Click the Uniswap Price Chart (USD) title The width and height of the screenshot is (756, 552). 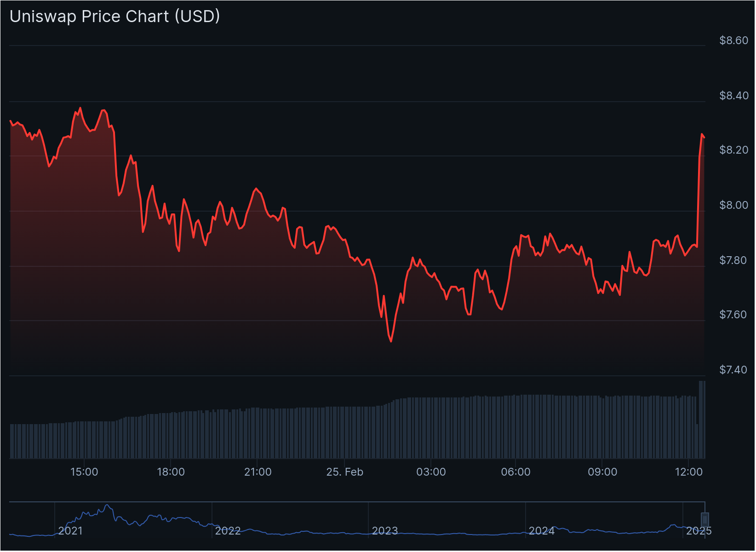[x=115, y=17]
